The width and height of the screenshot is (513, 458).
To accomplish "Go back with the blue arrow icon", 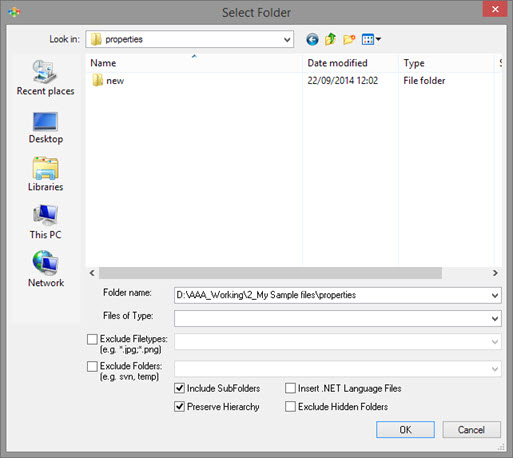I will [312, 40].
